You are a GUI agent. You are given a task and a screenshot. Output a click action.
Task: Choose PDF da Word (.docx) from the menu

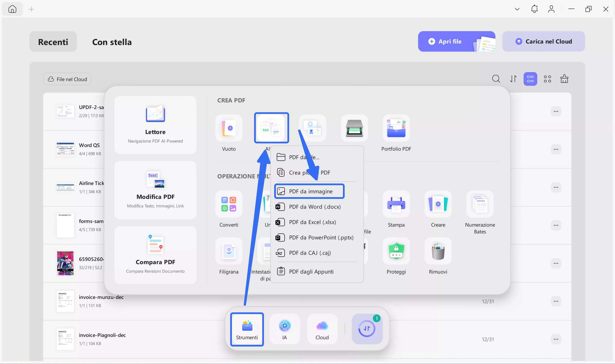315,207
